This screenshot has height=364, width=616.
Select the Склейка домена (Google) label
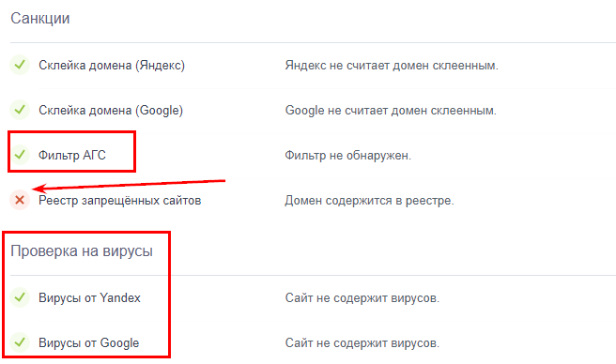[x=111, y=111]
